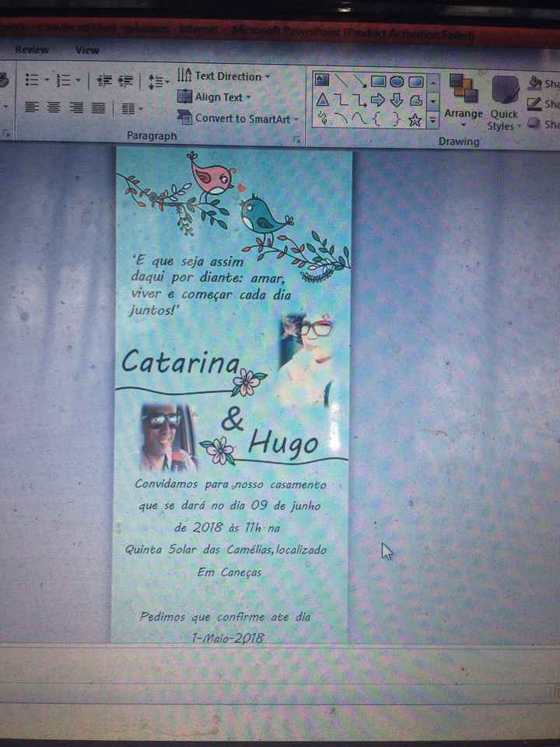560x747 pixels.
Task: Click the Catarina name text on slide
Action: pyautogui.click(x=180, y=362)
